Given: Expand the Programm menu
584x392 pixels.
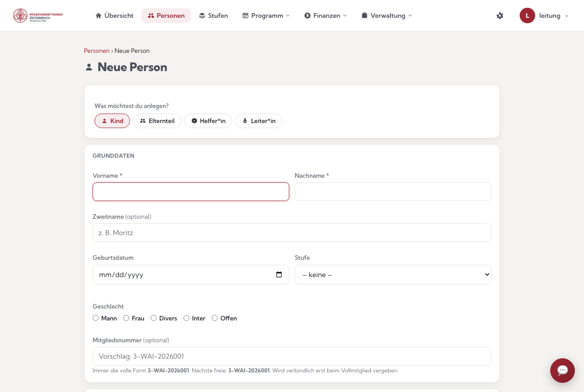Looking at the screenshot, I should coord(266,15).
